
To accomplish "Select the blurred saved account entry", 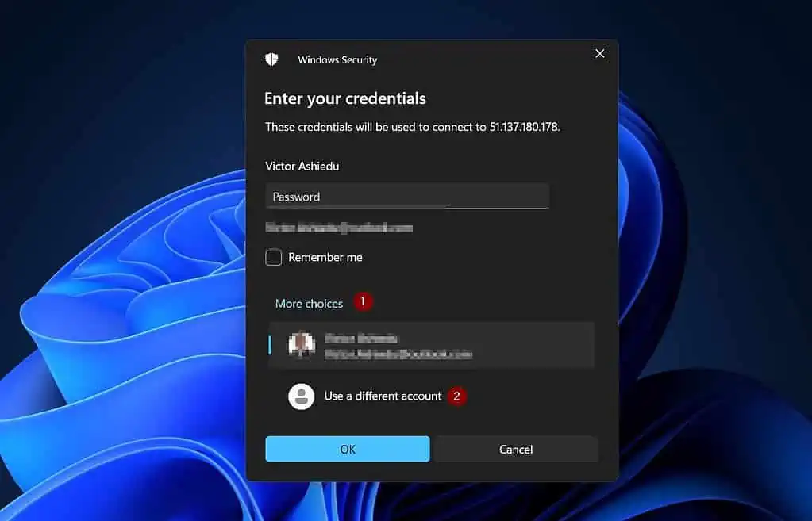I will (433, 345).
